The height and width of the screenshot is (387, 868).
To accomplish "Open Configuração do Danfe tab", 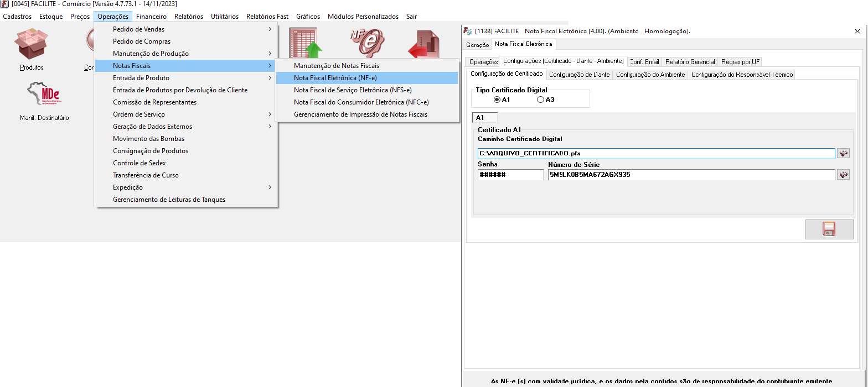I will click(x=580, y=75).
